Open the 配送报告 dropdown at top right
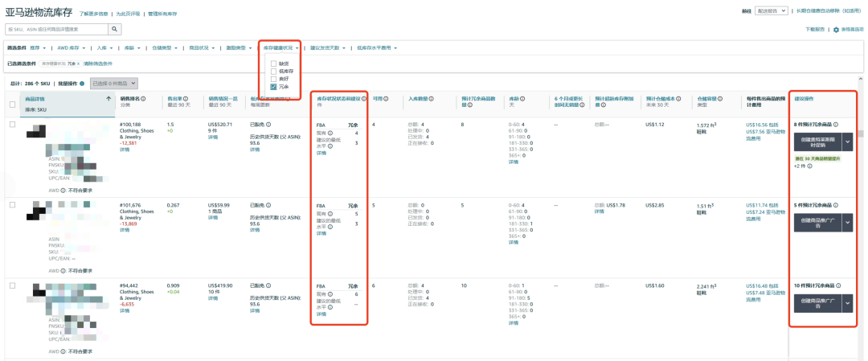 tap(772, 11)
